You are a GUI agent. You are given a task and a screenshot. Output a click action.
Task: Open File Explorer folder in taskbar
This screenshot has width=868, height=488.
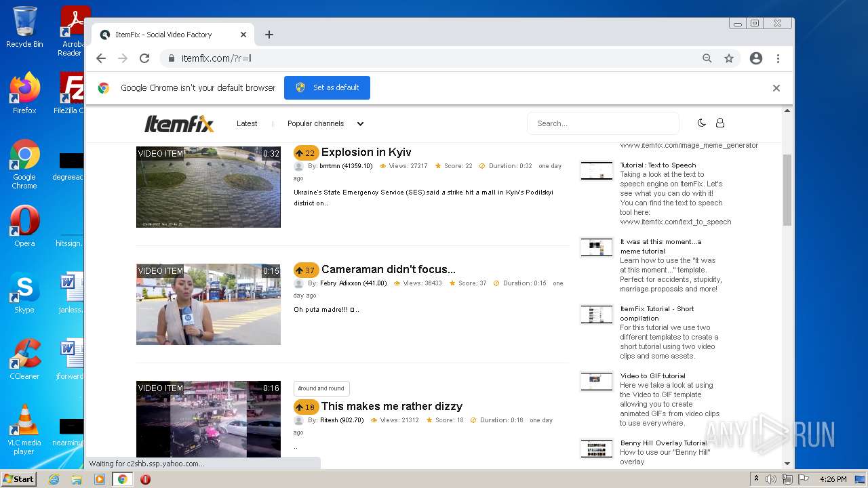tap(77, 479)
